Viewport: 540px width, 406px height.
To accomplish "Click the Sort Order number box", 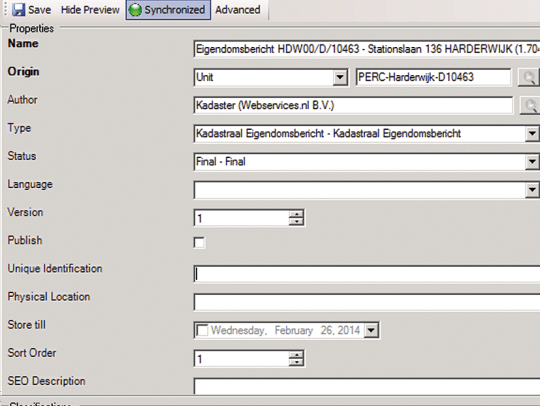I will [x=241, y=359].
